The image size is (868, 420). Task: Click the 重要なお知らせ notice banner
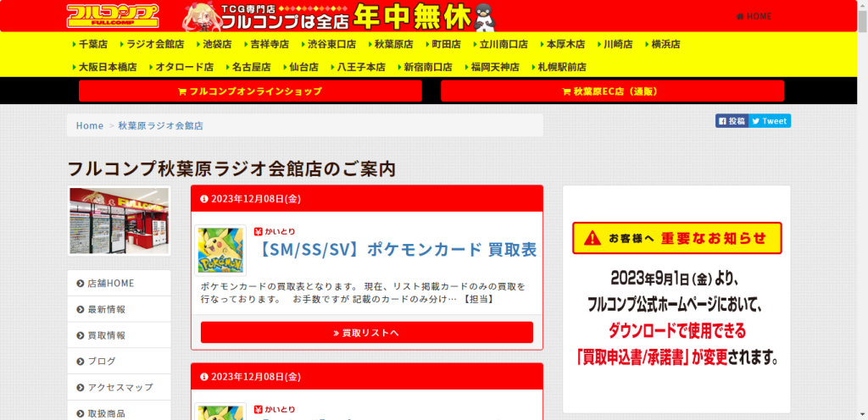point(676,238)
